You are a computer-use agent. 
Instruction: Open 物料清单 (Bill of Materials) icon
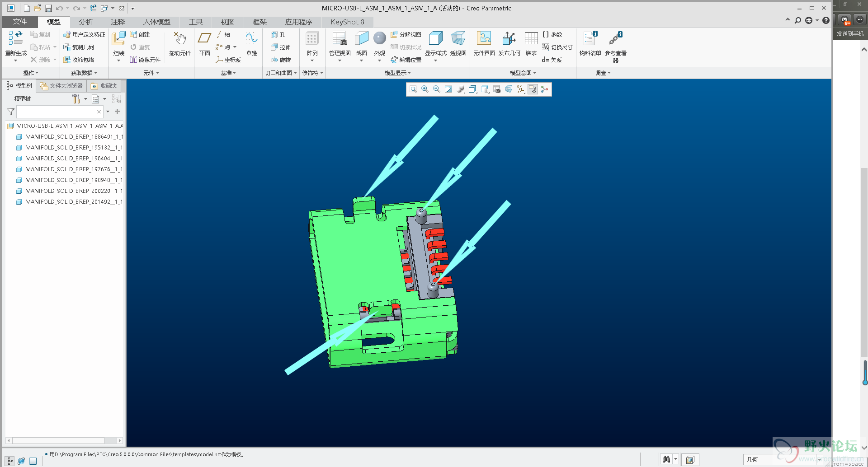point(590,38)
